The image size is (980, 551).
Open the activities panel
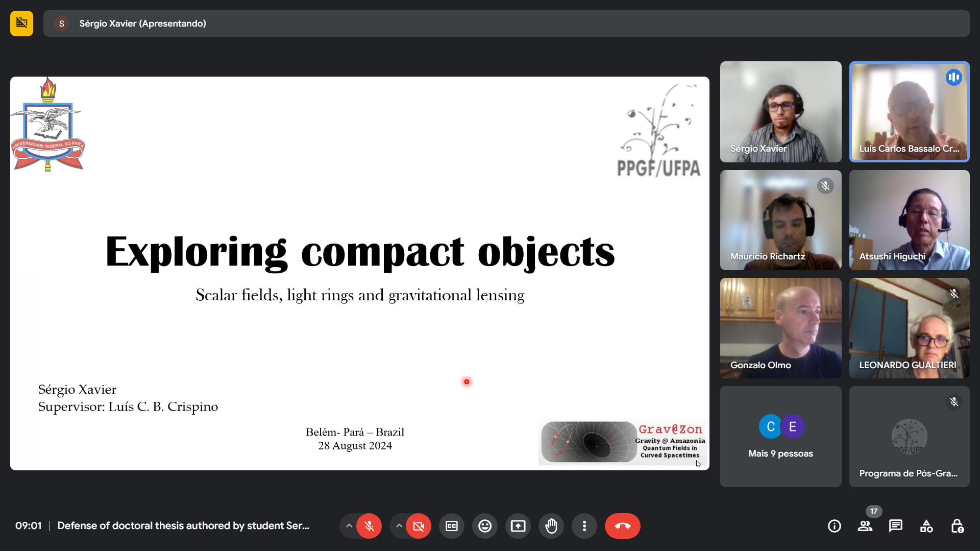926,526
